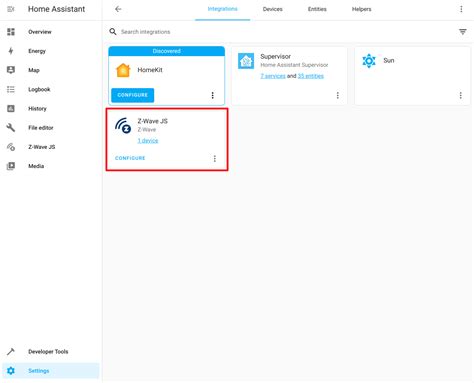Click the Logbook list icon
The height and width of the screenshot is (383, 474).
coord(11,89)
